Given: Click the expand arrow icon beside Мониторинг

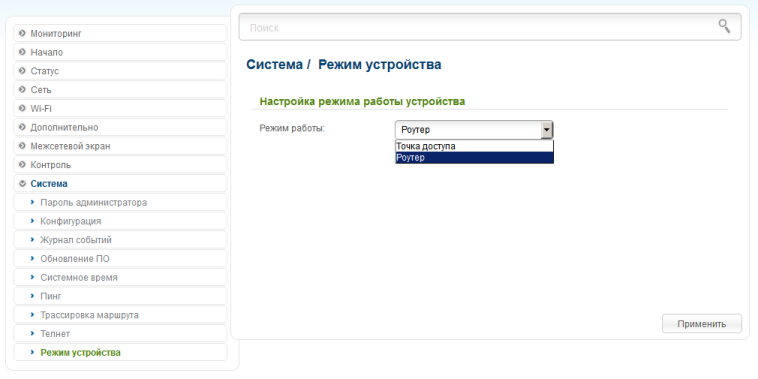Looking at the screenshot, I should (22, 33).
